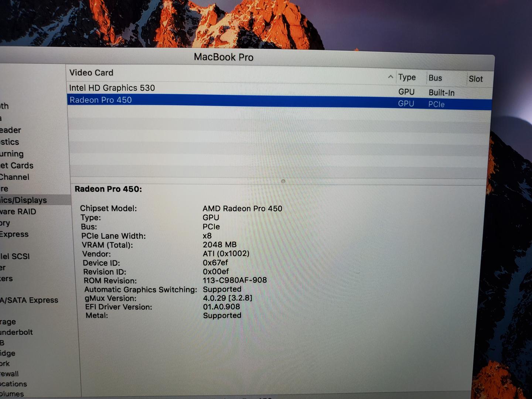This screenshot has width=532, height=399.
Task: Select Volumes in the sidebar
Action: coord(12,394)
